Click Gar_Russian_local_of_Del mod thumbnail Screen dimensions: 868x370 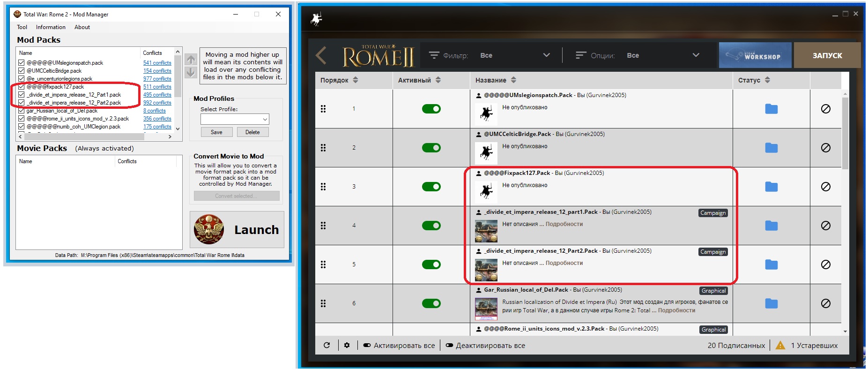coord(486,309)
